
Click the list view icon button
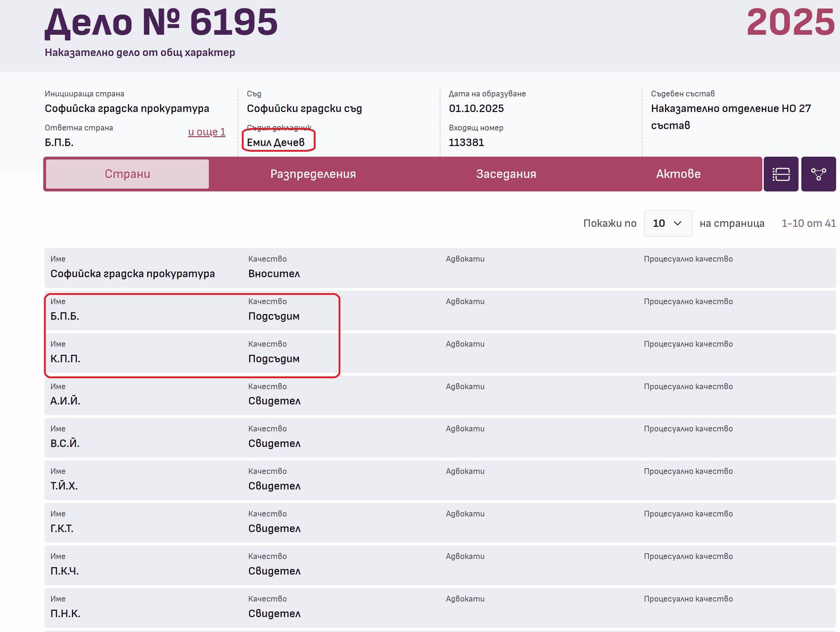tap(781, 174)
